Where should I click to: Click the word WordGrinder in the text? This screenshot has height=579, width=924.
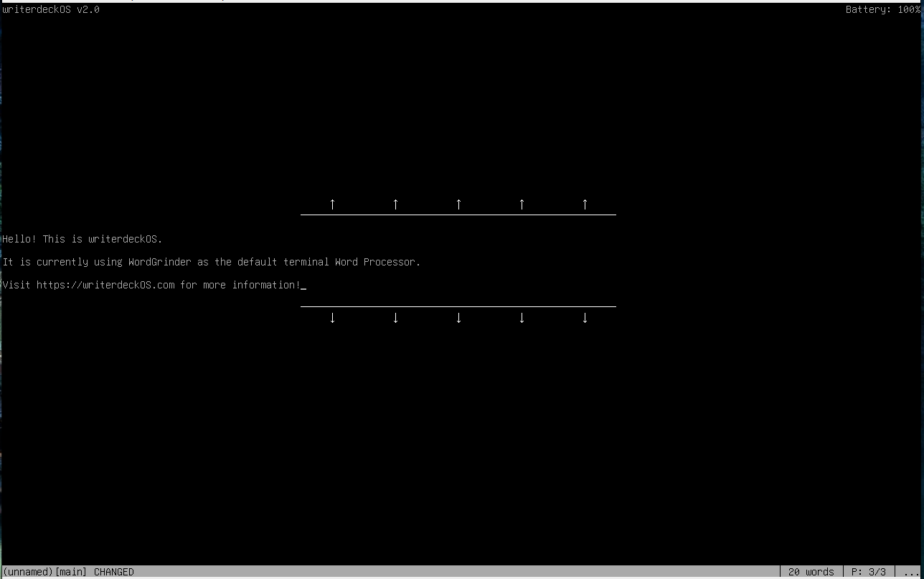point(159,262)
